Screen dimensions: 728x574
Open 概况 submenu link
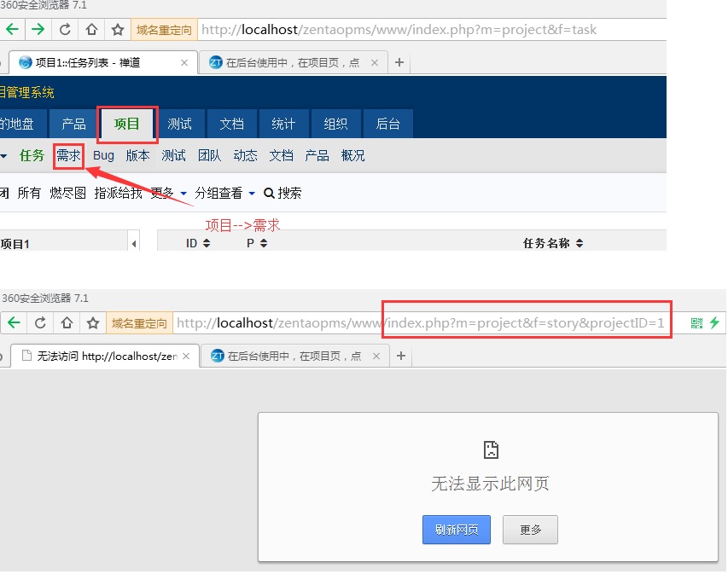(x=352, y=155)
